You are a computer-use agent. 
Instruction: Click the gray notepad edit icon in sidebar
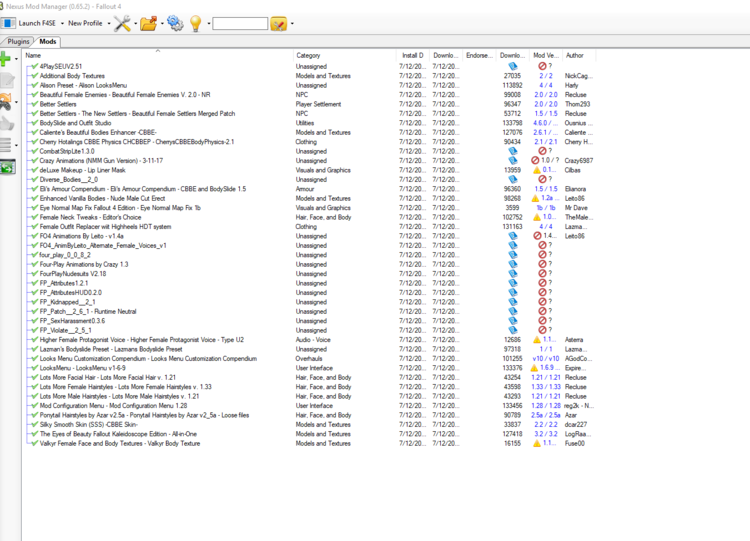pyautogui.click(x=6, y=80)
